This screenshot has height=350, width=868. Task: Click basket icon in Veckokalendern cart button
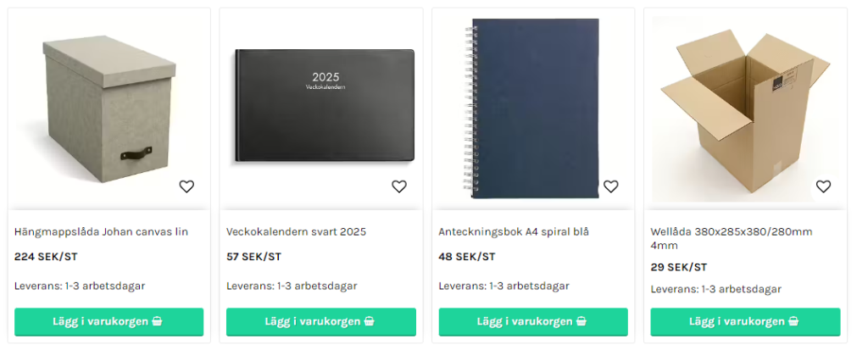pos(370,321)
